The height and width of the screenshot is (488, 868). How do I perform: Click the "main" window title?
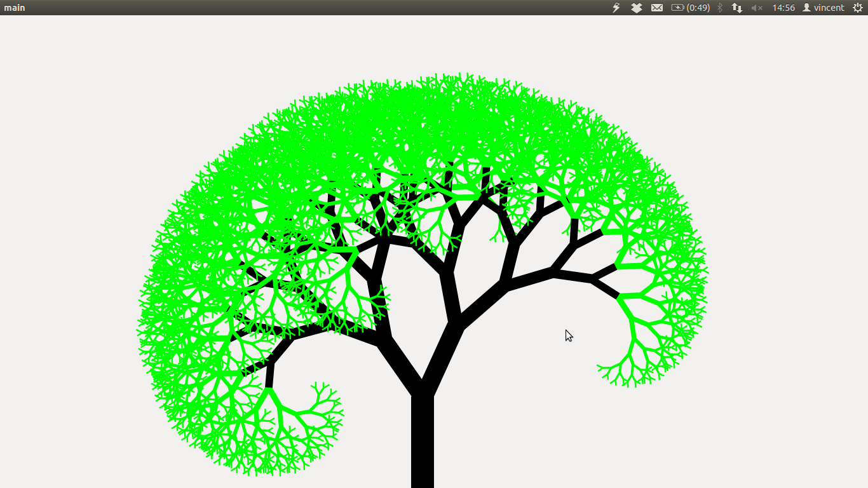[x=15, y=8]
